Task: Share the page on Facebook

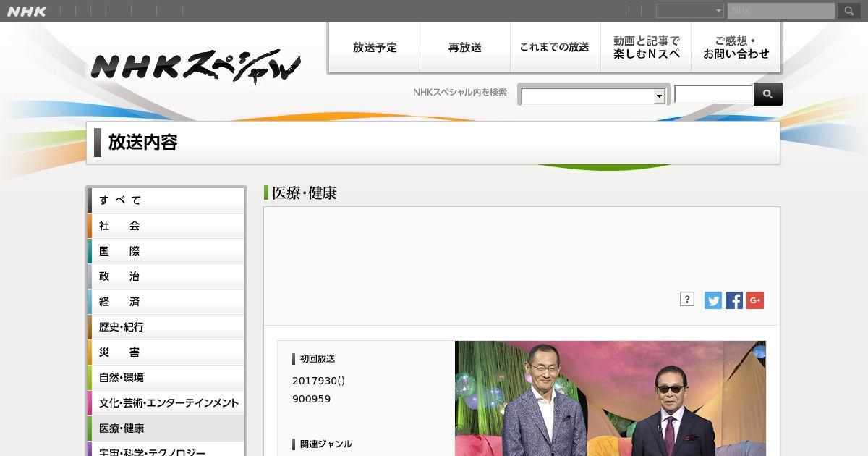Action: coord(734,300)
